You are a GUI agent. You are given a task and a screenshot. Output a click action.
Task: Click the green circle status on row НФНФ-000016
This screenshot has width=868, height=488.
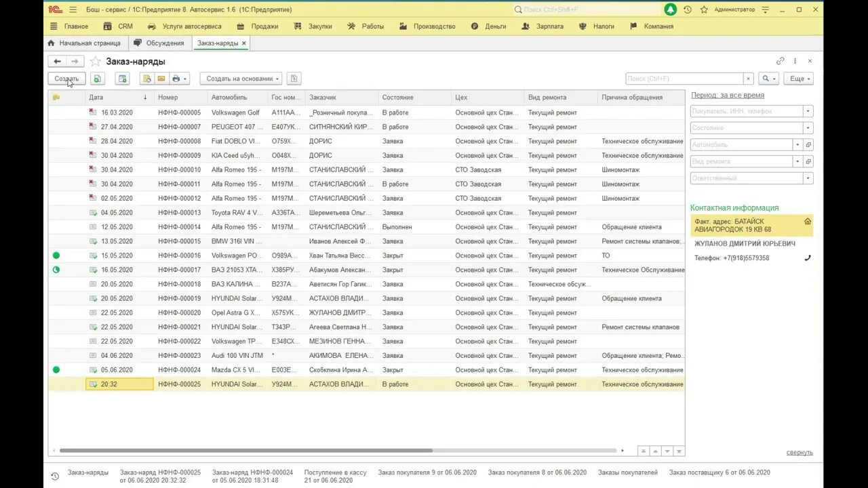(56, 256)
